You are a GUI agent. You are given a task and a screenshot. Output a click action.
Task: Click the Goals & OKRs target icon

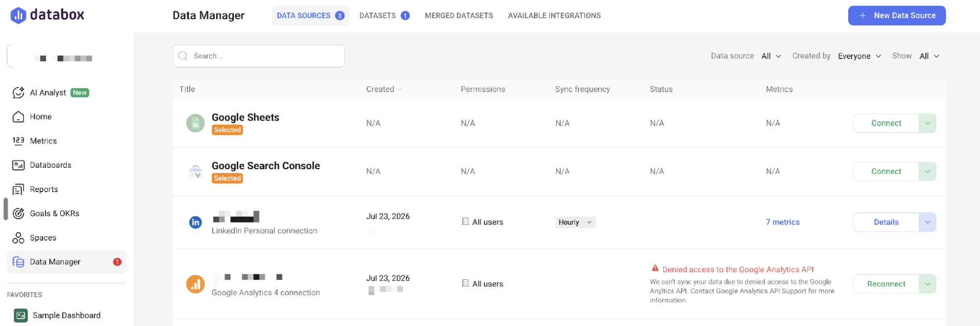click(18, 213)
